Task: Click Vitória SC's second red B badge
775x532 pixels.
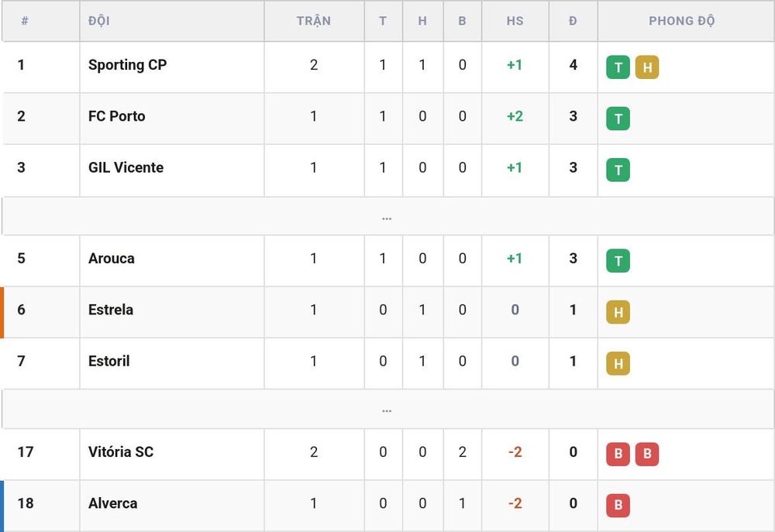Action: (647, 454)
